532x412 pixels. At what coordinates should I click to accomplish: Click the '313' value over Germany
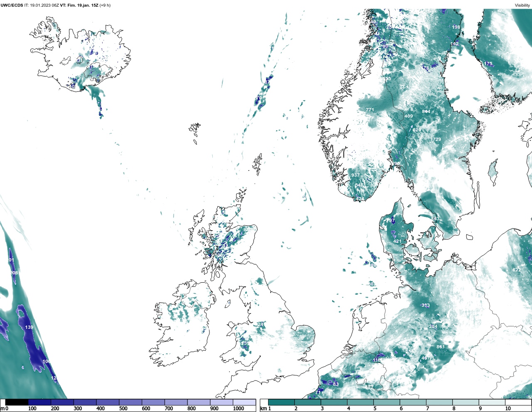click(x=426, y=305)
